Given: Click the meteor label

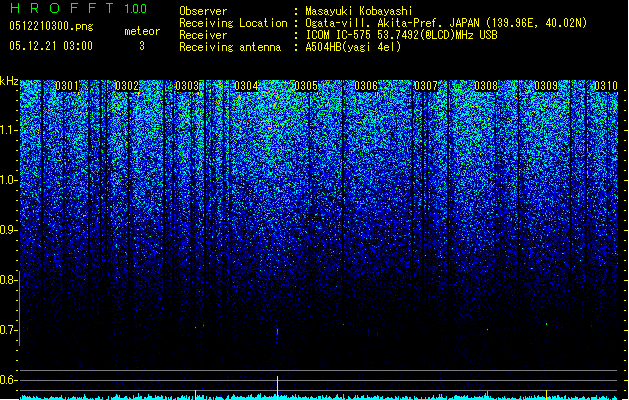Looking at the screenshot, I should [142, 31].
